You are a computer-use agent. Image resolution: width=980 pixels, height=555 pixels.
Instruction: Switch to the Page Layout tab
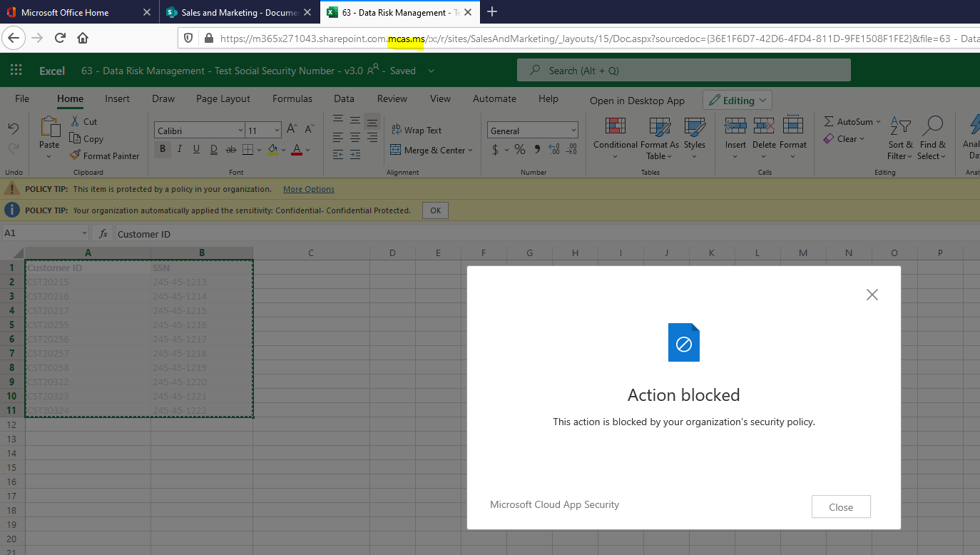tap(223, 99)
